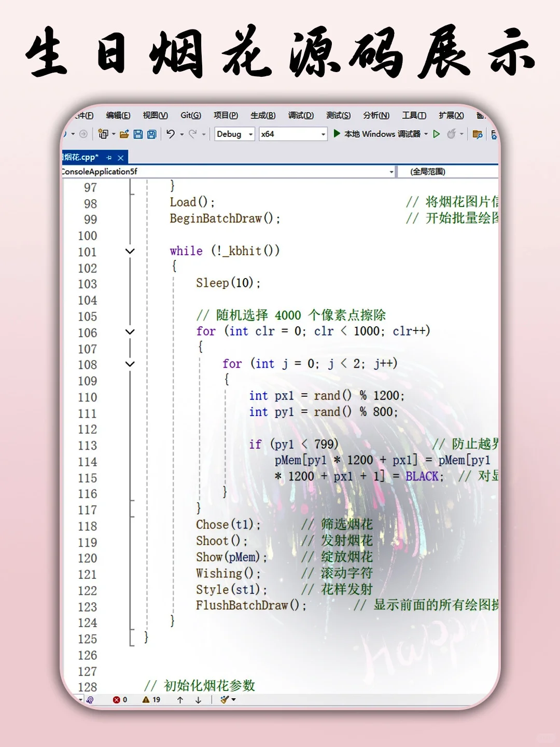Open the Git(G) menu

click(190, 115)
